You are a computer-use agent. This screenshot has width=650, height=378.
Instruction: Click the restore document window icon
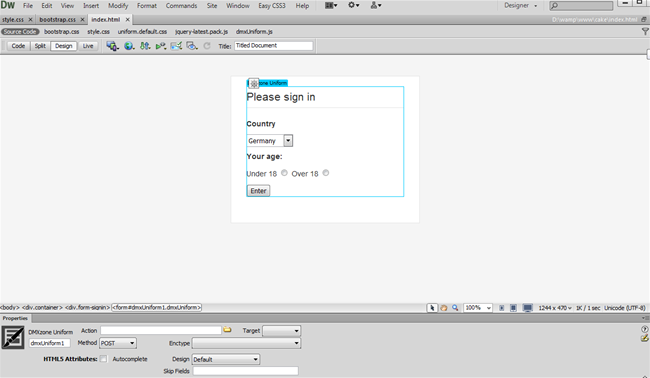(644, 19)
